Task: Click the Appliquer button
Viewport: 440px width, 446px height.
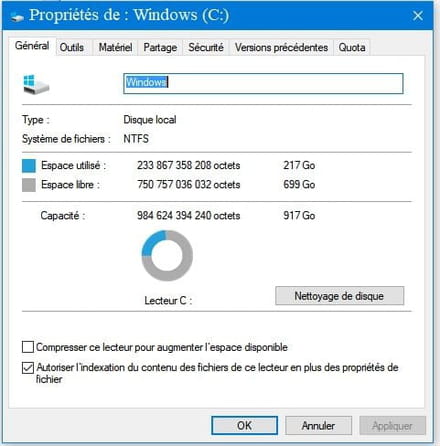Action: coord(392,425)
